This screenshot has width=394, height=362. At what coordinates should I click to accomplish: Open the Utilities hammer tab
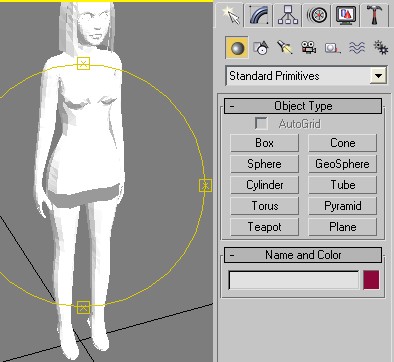click(x=375, y=15)
